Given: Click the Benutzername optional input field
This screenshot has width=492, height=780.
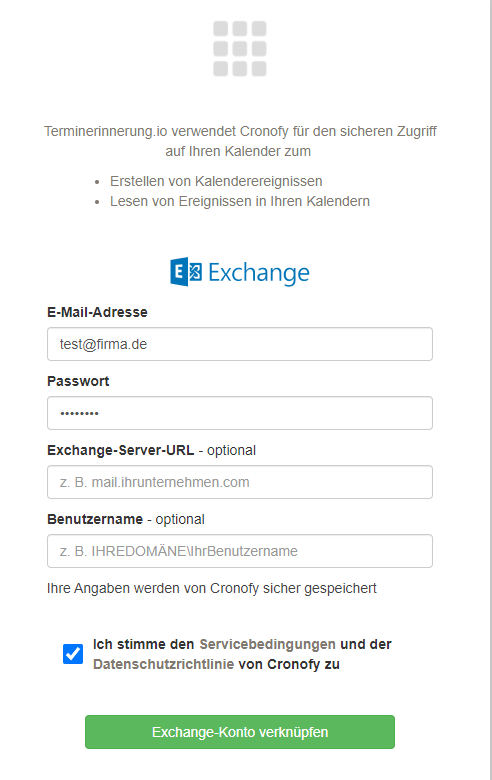Looking at the screenshot, I should coord(240,551).
